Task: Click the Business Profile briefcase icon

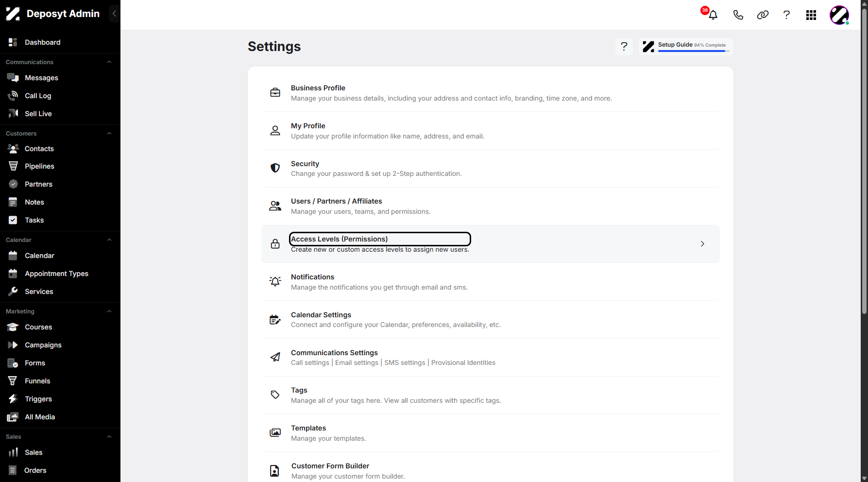Action: 275,92
